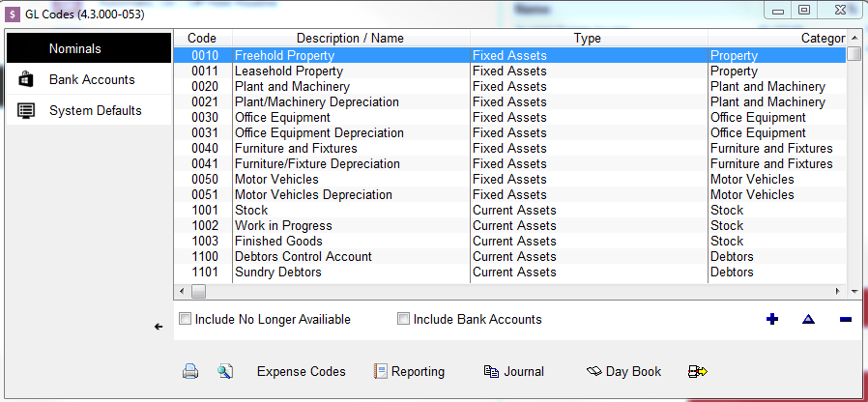Screen dimensions: 868x402
Task: Open the Reporting button
Action: [x=410, y=371]
